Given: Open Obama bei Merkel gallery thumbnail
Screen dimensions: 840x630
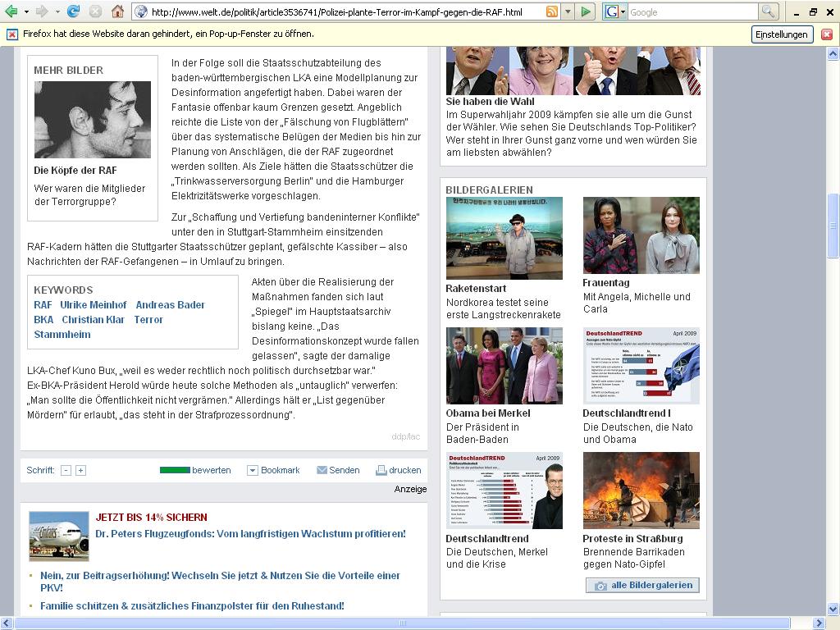Looking at the screenshot, I should 504,365.
